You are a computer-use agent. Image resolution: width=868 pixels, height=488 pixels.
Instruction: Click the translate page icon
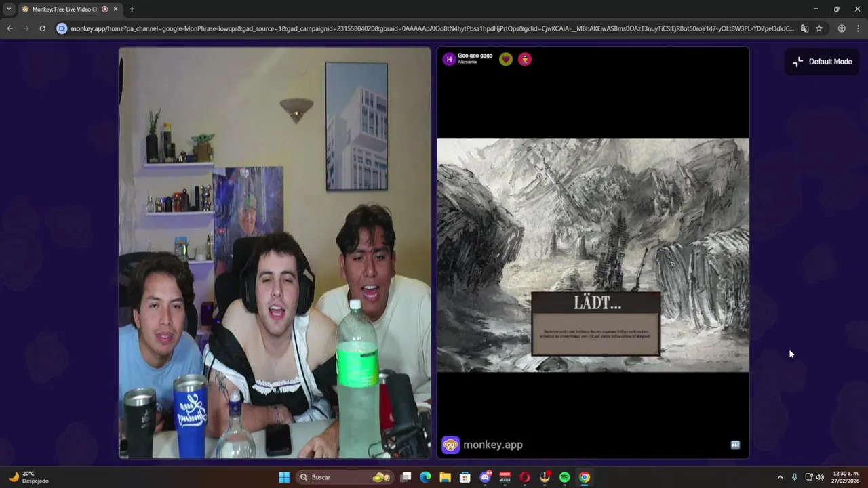[804, 28]
